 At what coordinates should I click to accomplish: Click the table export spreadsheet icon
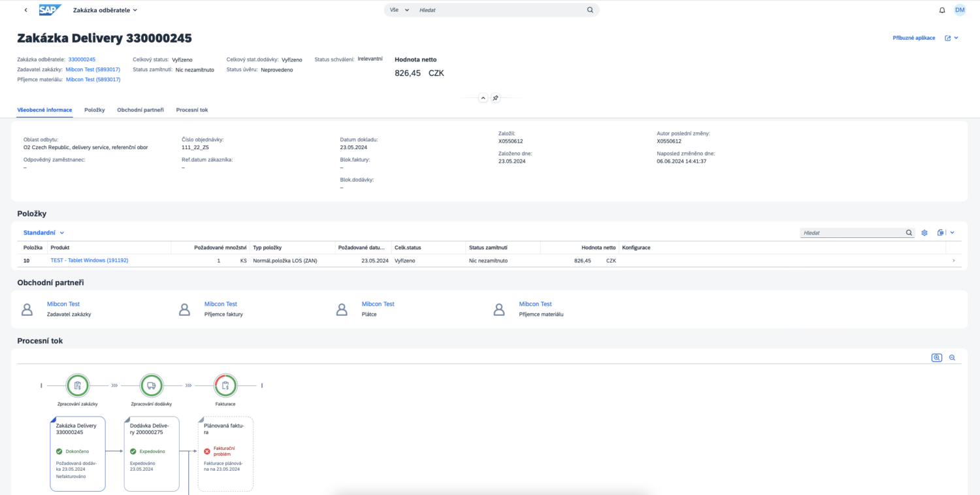pos(941,233)
